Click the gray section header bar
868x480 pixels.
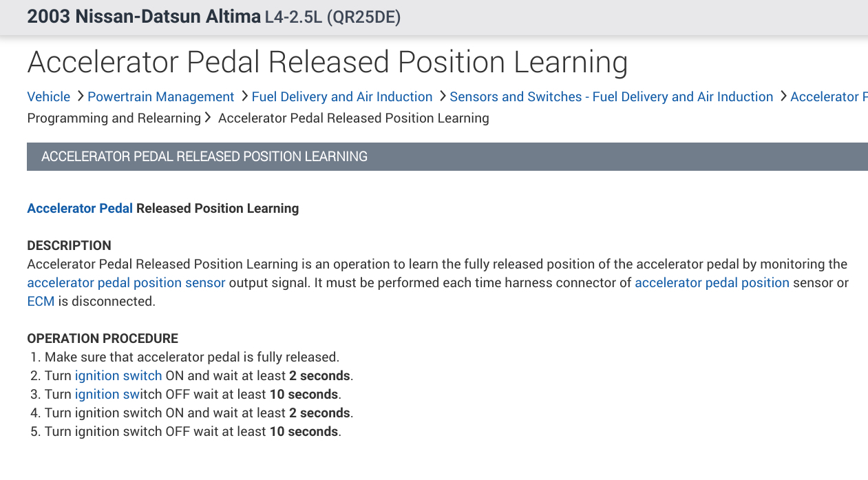pyautogui.click(x=447, y=157)
